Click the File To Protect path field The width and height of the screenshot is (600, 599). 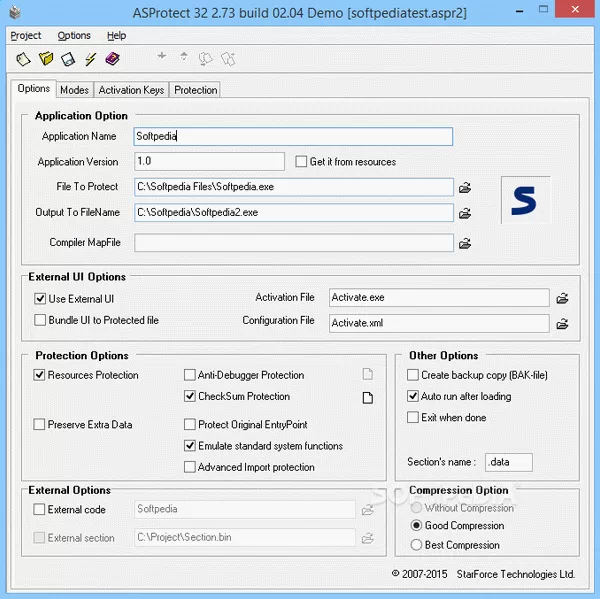coord(294,187)
